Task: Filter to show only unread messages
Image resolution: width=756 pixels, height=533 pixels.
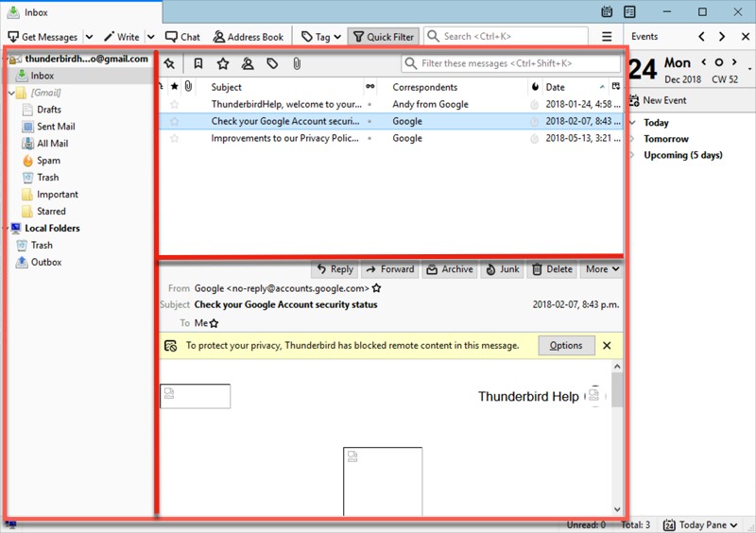Action: pos(198,63)
